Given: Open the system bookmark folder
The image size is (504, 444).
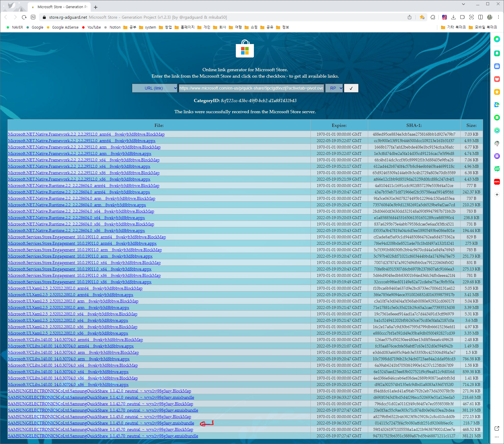Looking at the screenshot, I should click(x=147, y=27).
